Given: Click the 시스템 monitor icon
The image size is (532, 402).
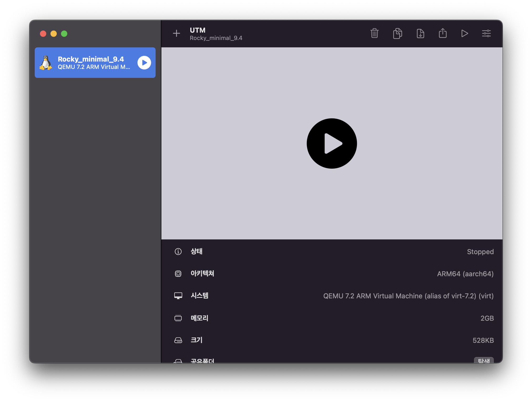Looking at the screenshot, I should 178,296.
